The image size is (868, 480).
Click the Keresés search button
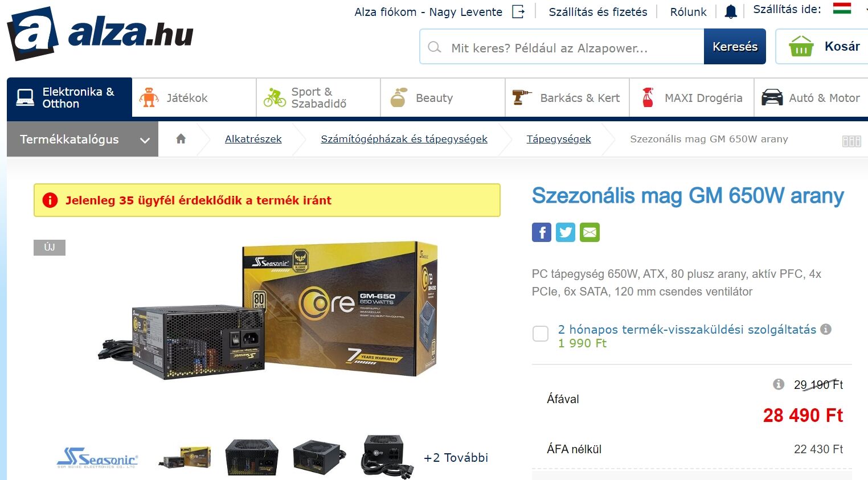coord(735,47)
